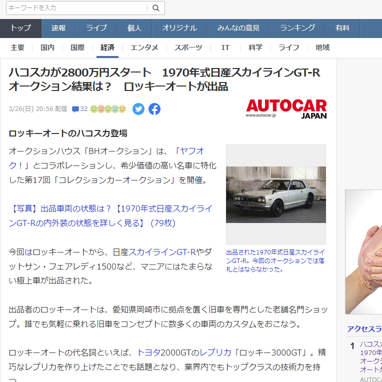Select the 地域 category
The image size is (382, 382).
click(x=322, y=48)
